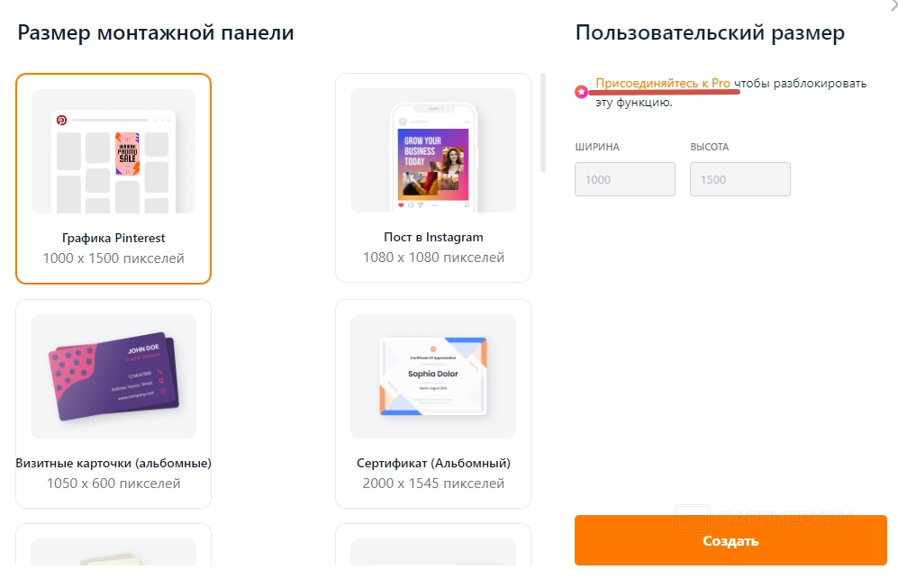Screen dimensions: 898x588
Task: Click the pink Pro star badge icon
Action: [x=583, y=91]
